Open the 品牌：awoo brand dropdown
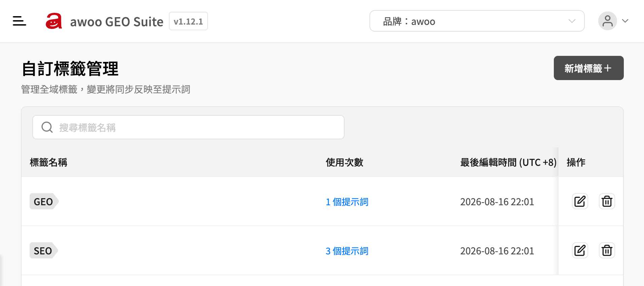 (x=477, y=21)
